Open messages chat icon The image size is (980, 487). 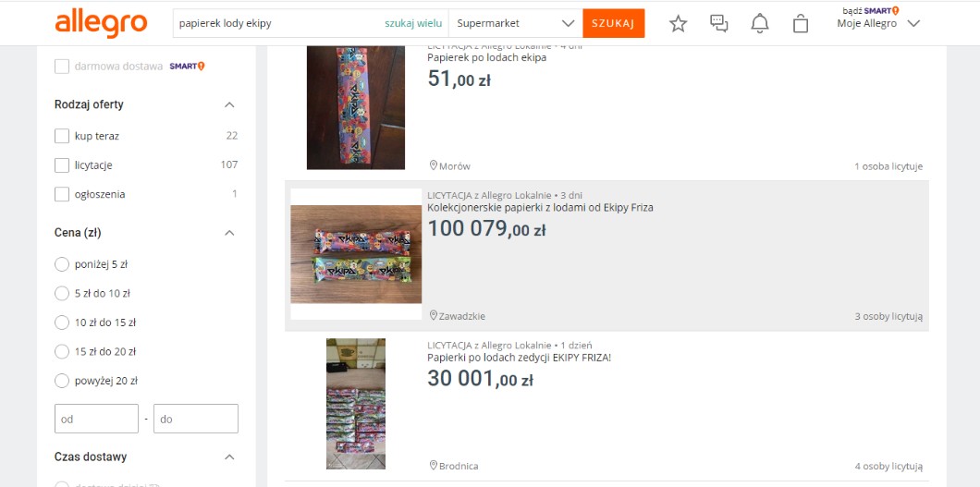(718, 23)
